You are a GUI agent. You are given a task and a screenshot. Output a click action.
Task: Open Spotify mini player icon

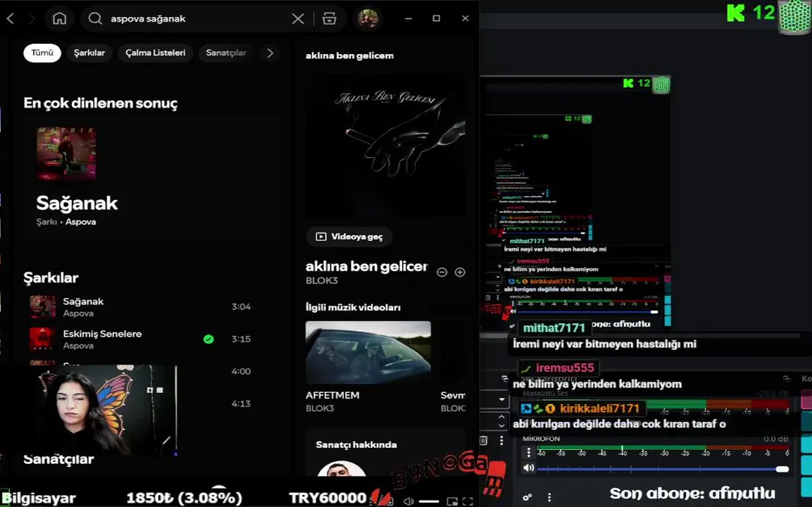[452, 501]
